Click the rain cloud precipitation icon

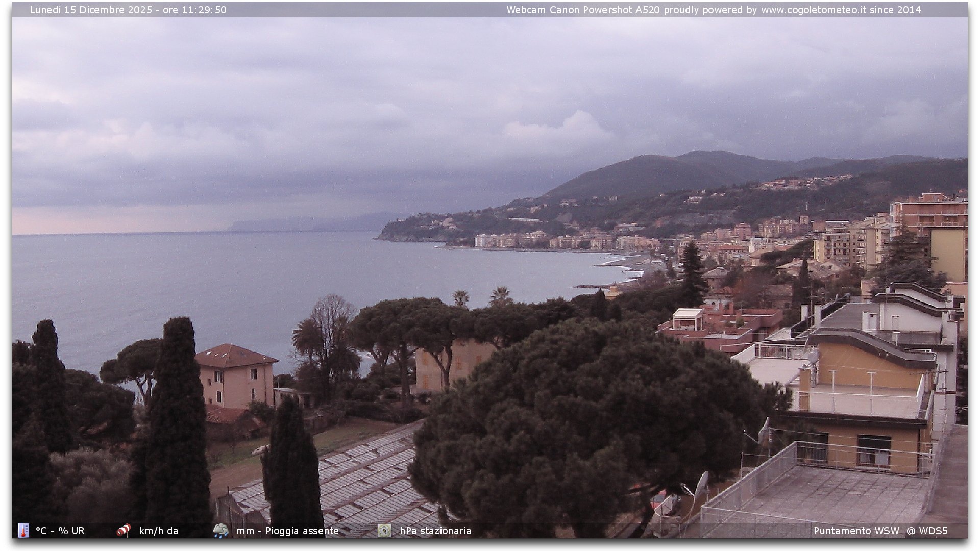pos(220,531)
